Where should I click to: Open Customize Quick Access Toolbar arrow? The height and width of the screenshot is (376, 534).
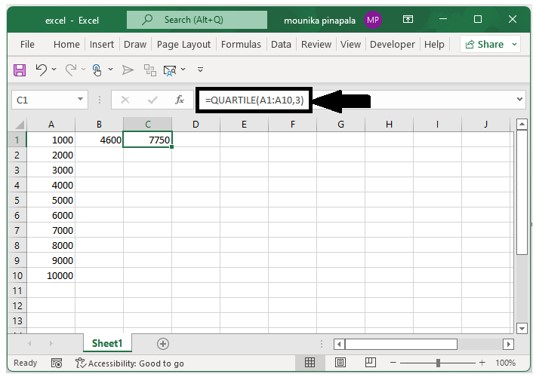point(200,69)
